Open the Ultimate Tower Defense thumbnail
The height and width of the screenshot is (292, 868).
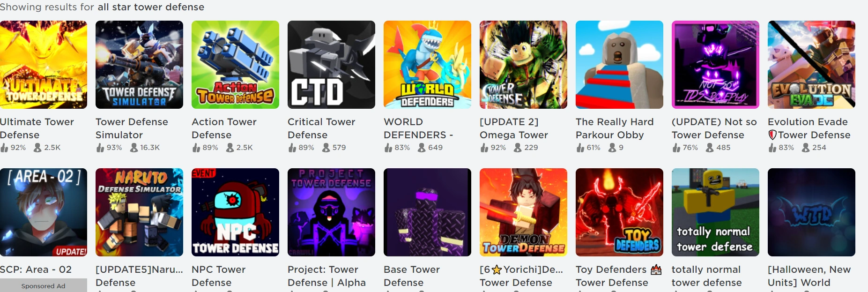pos(44,65)
